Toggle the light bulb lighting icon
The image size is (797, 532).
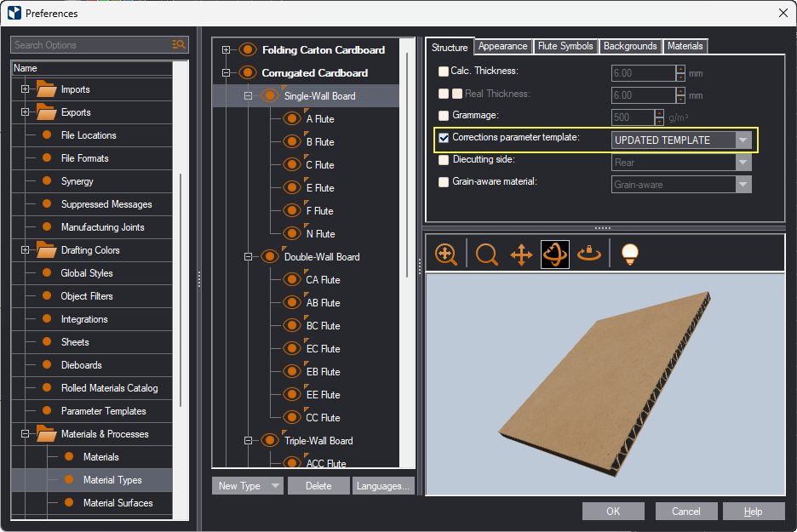629,254
